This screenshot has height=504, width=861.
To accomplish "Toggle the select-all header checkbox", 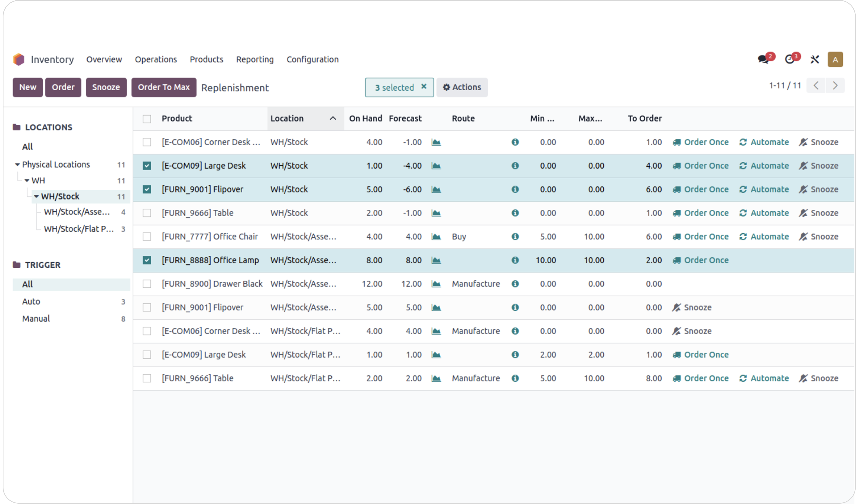I will point(147,119).
